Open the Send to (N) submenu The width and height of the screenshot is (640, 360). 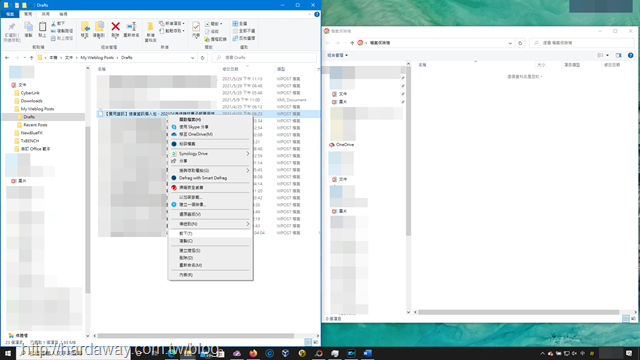tap(210, 224)
